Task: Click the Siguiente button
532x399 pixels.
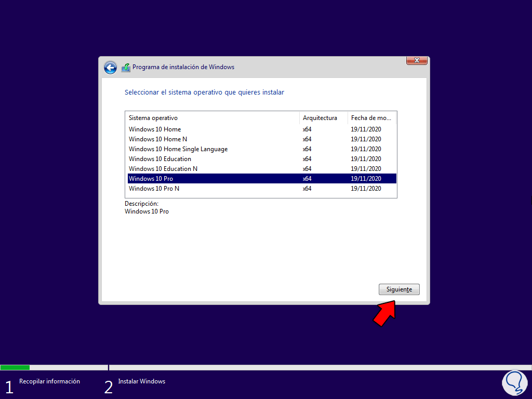Action: (x=399, y=289)
